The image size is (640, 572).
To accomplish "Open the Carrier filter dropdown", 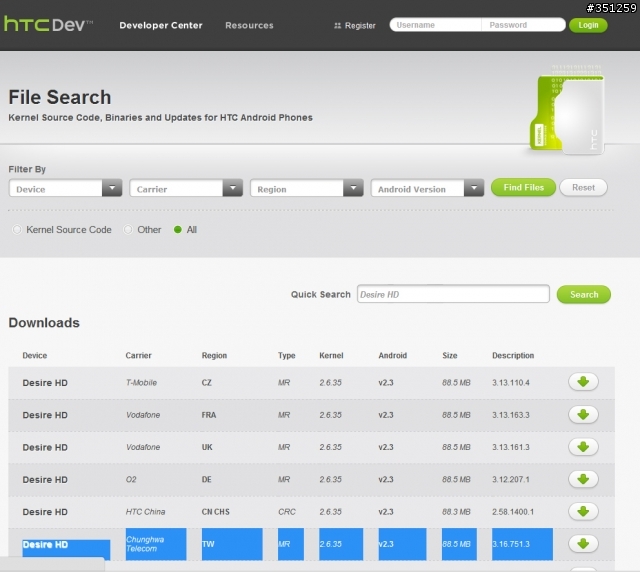I will point(186,188).
